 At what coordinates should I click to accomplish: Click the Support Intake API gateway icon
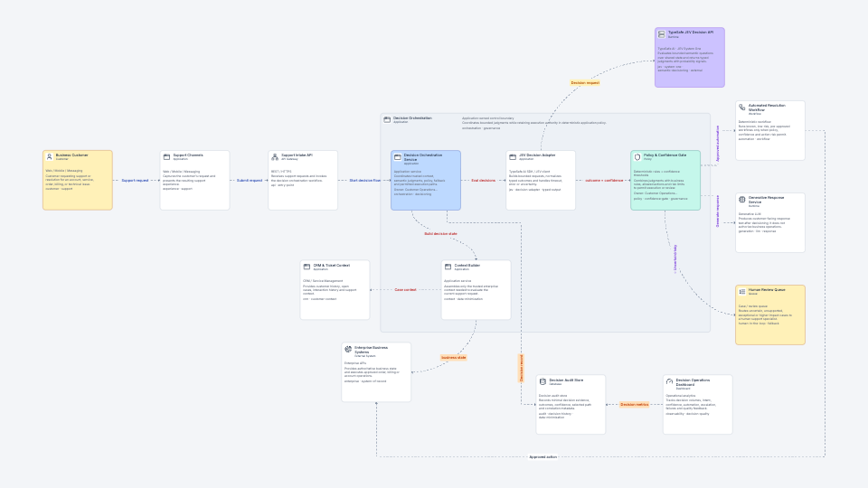tap(275, 157)
